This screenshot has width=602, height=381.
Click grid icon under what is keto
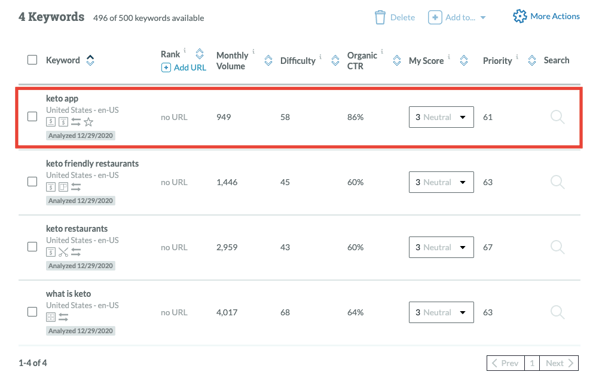[51, 317]
